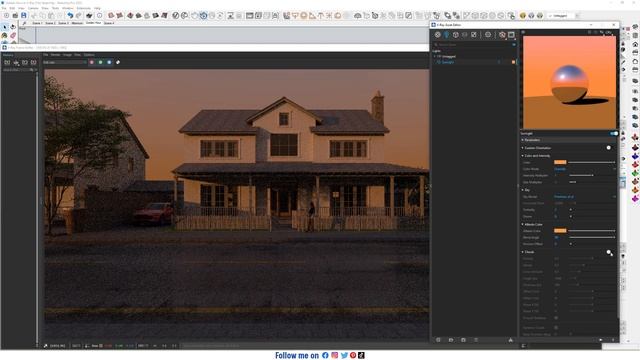This screenshot has width=640, height=360.
Task: Select the Eraser tool
Action: point(13,36)
